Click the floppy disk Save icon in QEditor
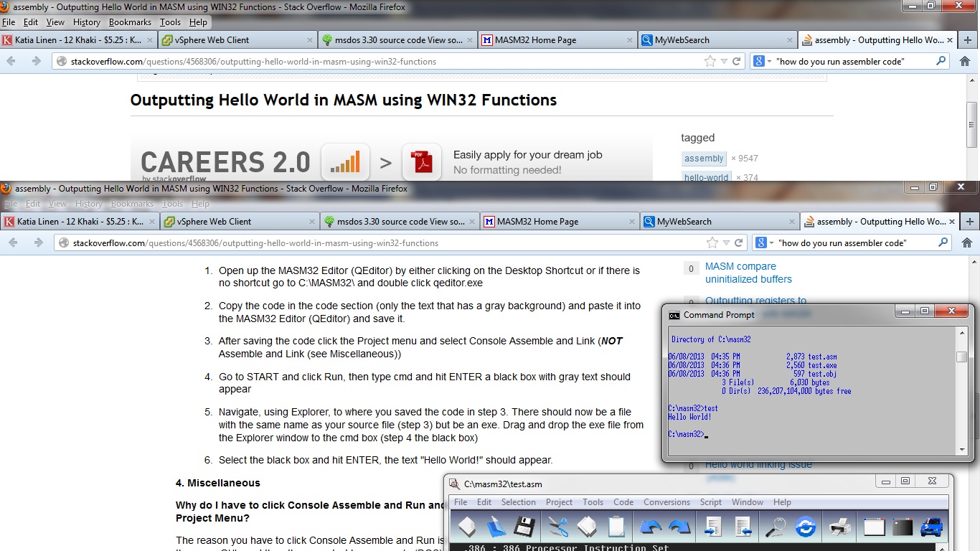This screenshot has width=980, height=551. 524,527
